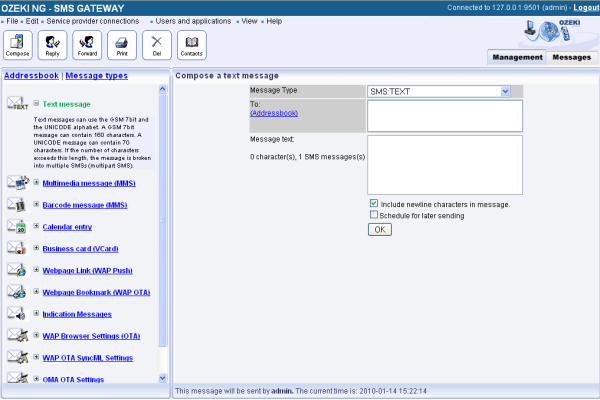Open the WAP OTA SyncML Settings link
Image resolution: width=600 pixels, height=400 pixels.
point(88,358)
